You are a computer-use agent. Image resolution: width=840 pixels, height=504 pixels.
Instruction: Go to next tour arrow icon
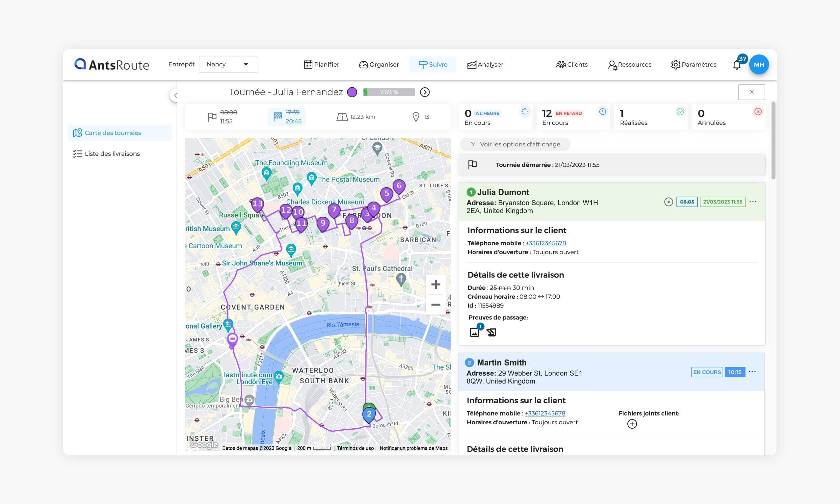tap(425, 92)
